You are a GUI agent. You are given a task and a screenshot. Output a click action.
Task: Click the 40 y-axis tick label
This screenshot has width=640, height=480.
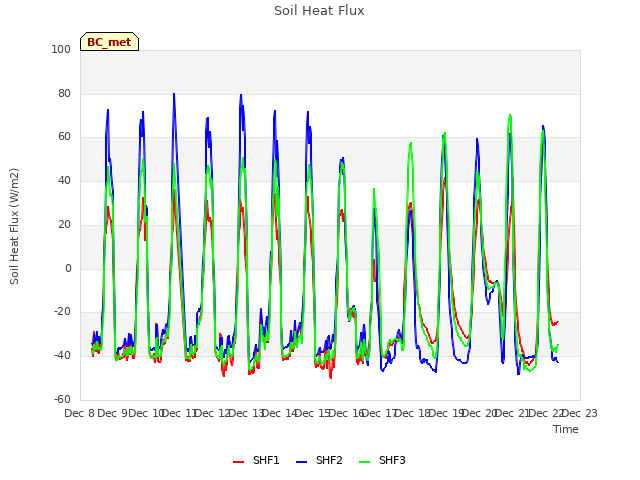pyautogui.click(x=64, y=180)
